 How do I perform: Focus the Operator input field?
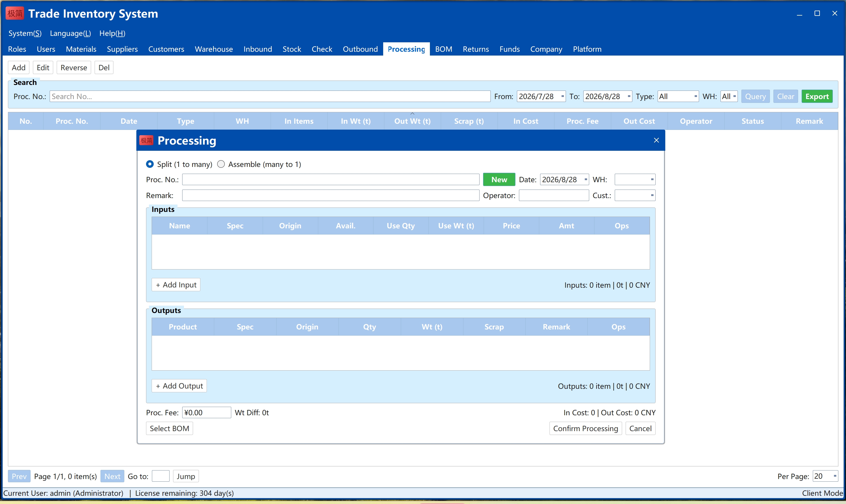pyautogui.click(x=554, y=195)
